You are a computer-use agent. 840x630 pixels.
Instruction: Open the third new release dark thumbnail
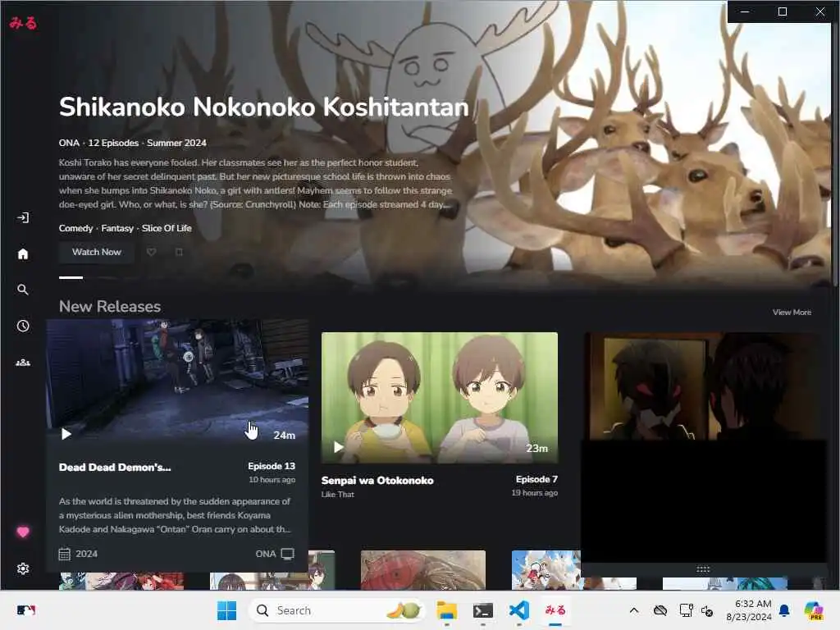pyautogui.click(x=702, y=386)
